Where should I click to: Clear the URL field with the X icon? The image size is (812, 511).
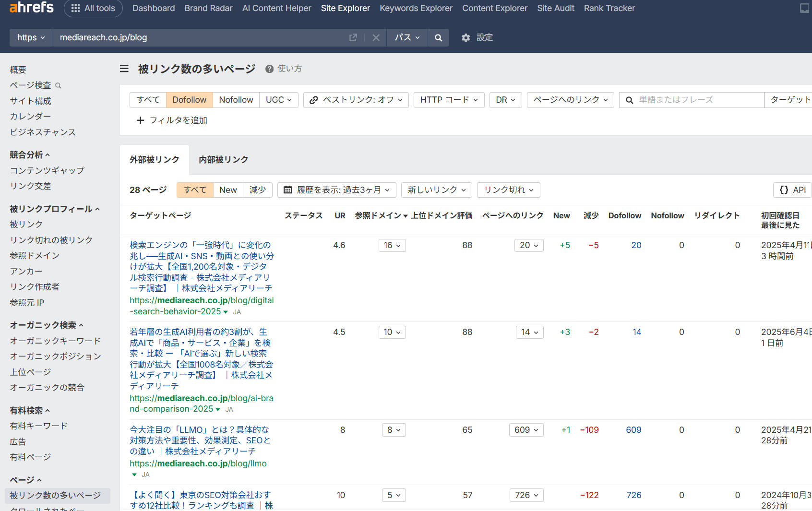click(x=376, y=37)
